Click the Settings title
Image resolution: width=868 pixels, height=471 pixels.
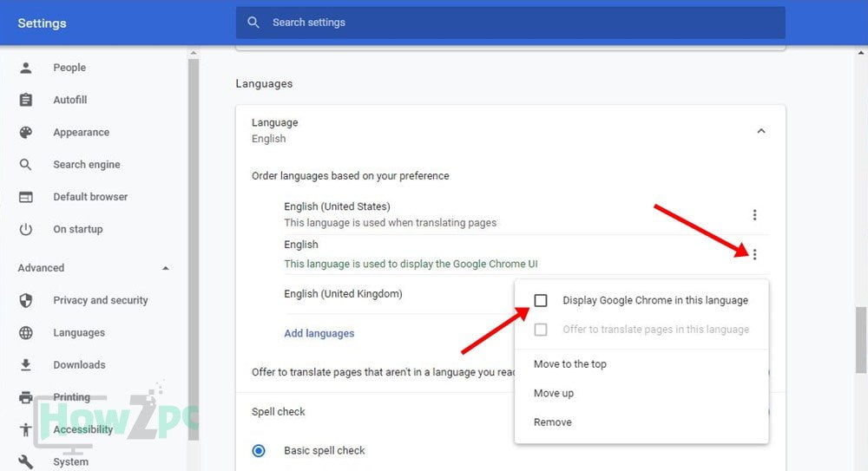click(x=42, y=23)
